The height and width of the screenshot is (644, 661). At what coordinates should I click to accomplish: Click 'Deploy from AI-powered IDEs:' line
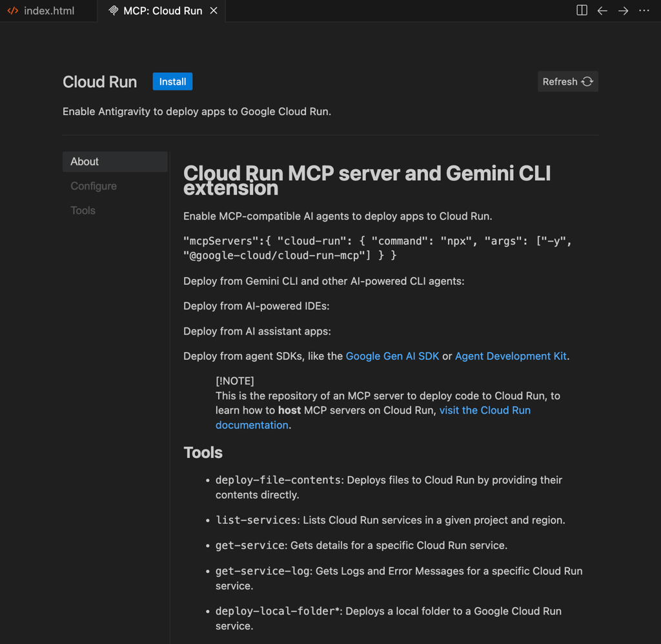click(x=256, y=306)
